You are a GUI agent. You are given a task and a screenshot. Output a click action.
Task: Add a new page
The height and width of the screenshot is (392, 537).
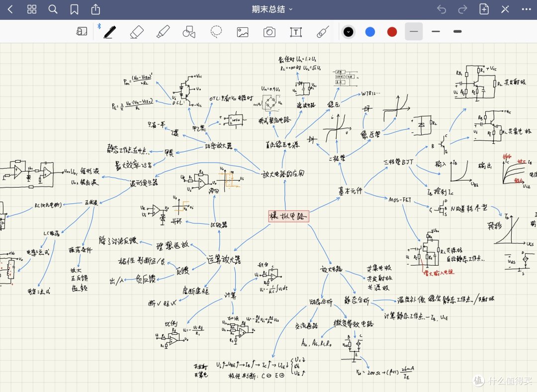(x=484, y=9)
